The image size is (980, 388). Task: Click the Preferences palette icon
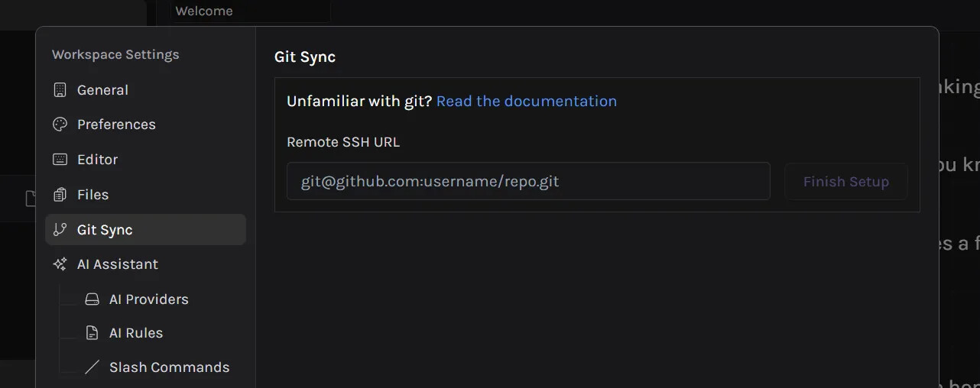60,124
